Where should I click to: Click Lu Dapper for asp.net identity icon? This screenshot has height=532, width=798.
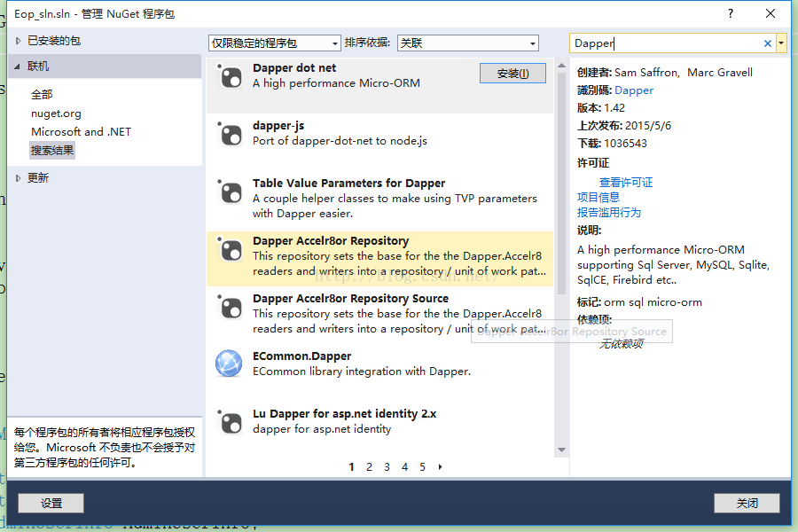click(230, 422)
